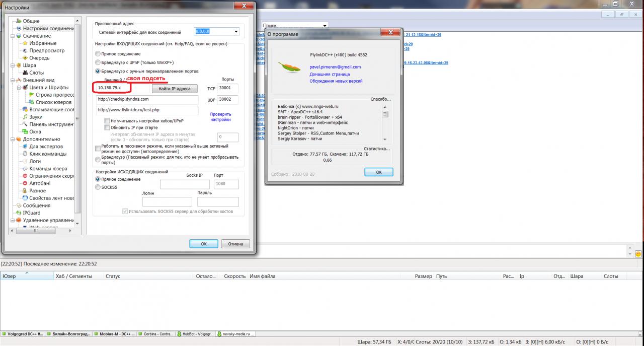This screenshot has width=644, height=346.
Task: Open Обсуждения новых версий link
Action: click(336, 81)
